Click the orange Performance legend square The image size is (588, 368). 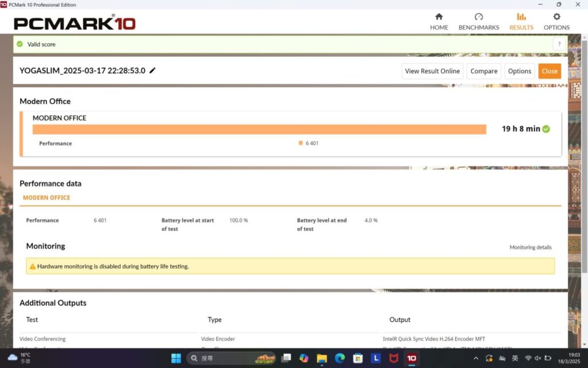pos(300,143)
